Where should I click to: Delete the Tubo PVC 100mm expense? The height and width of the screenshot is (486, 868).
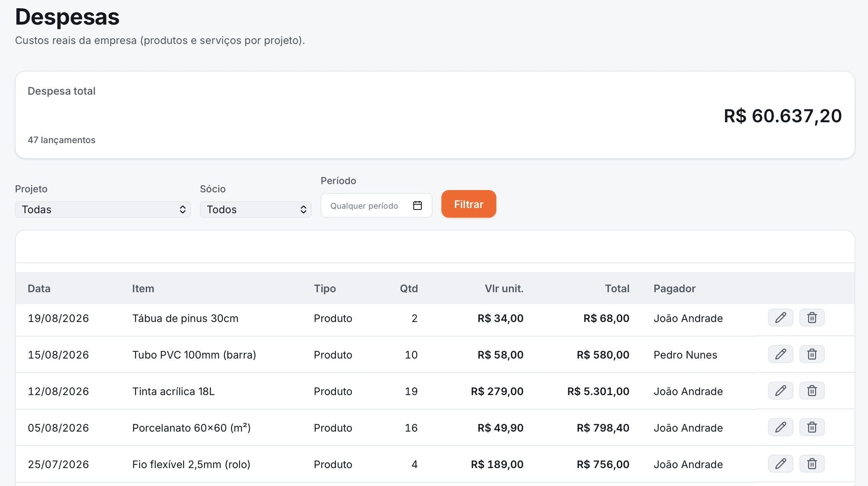[x=812, y=354]
